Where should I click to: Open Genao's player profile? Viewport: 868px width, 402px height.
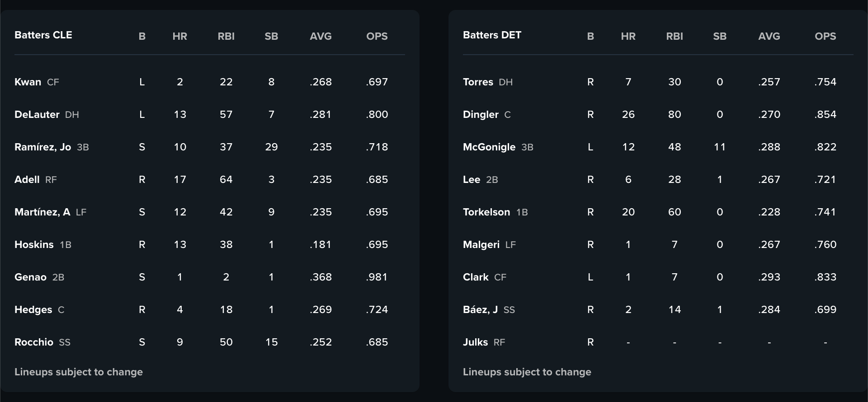30,277
